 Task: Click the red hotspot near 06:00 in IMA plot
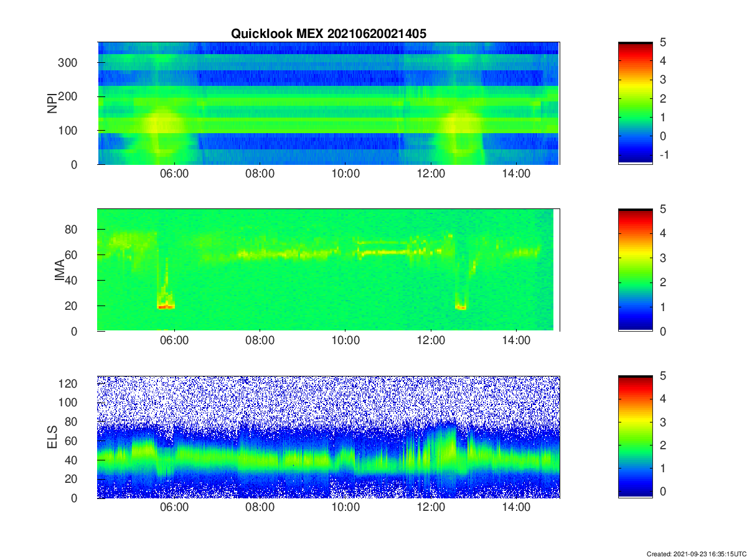[166, 306]
